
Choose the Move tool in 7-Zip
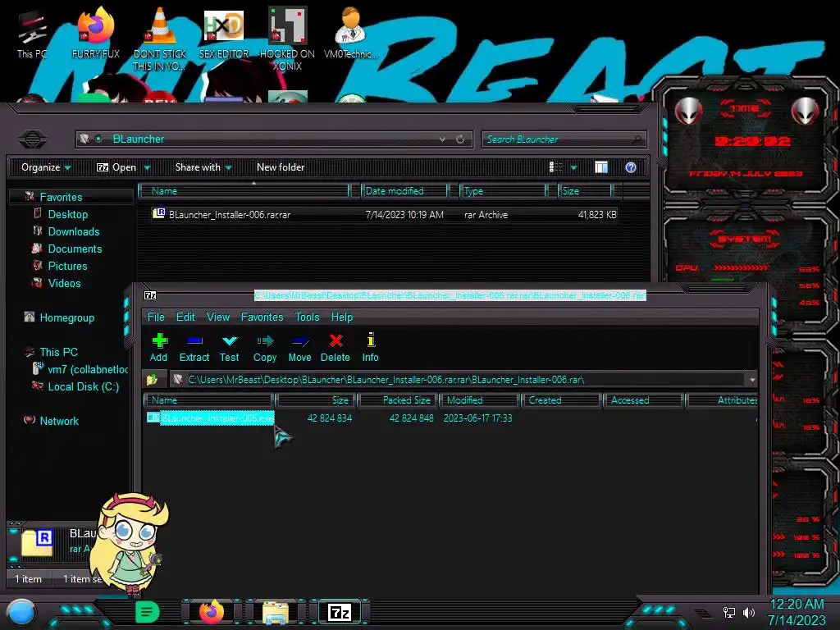pos(300,347)
